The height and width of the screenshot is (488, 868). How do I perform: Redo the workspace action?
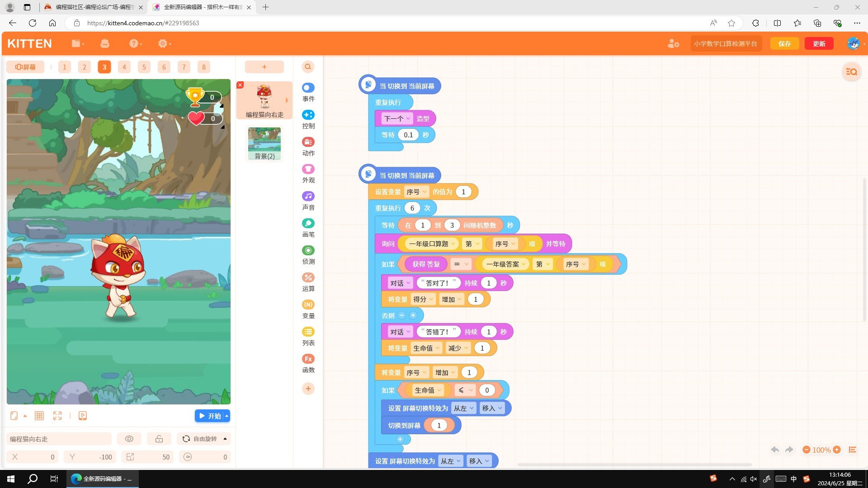[789, 450]
